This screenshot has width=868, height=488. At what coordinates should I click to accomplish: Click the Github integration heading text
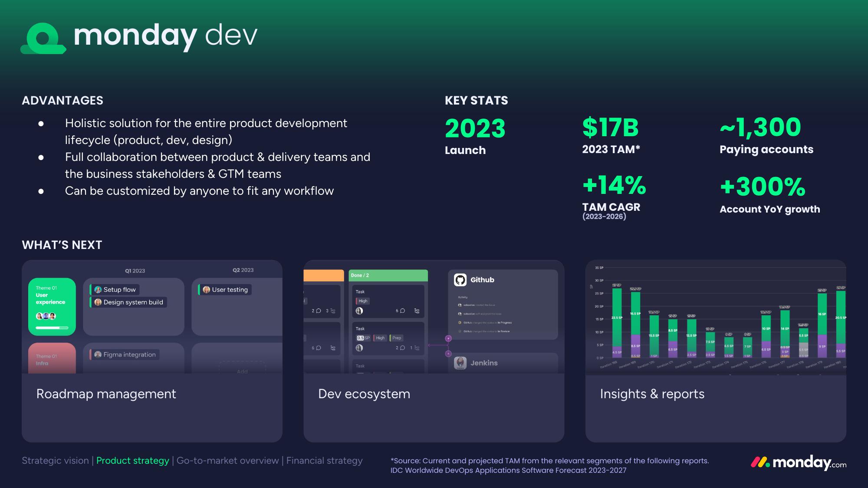tap(482, 280)
